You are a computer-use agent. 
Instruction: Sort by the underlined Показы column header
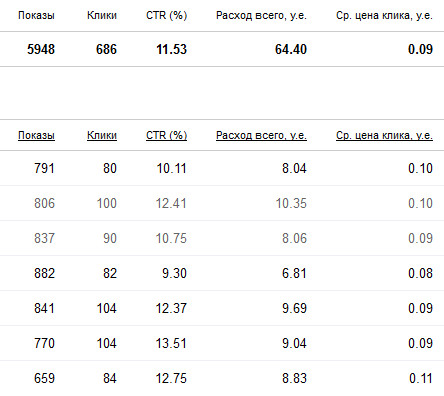pos(36,135)
